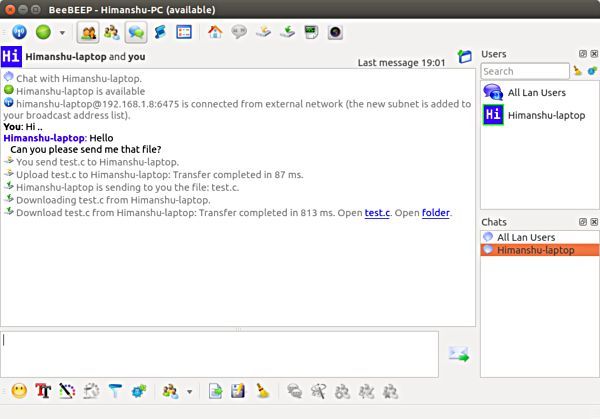Float the Chats panel
The image size is (600, 419).
(582, 222)
